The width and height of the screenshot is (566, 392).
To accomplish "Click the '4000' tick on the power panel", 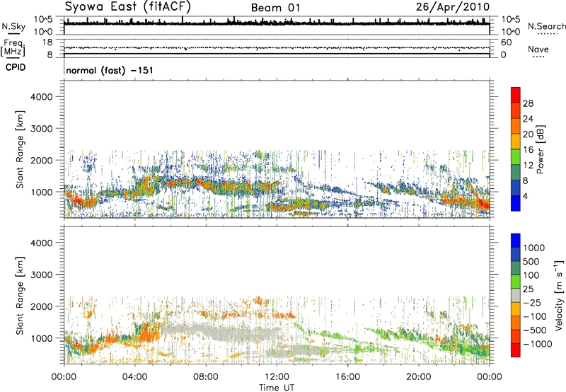I will pos(42,97).
